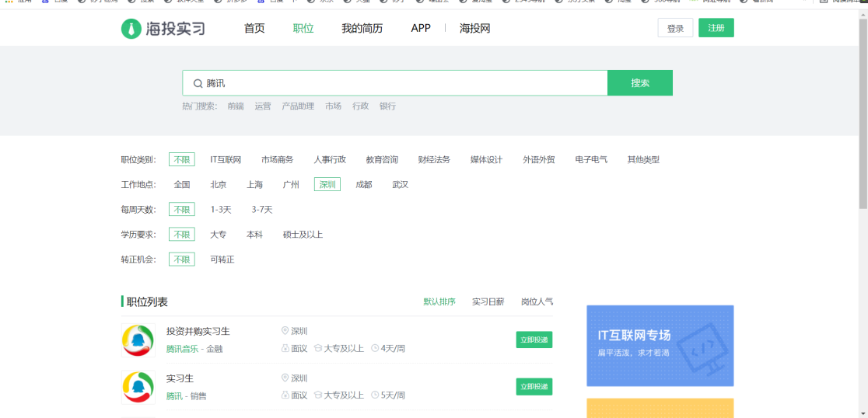
Task: Click 立即投递 for 投资并购实习生
Action: tap(534, 340)
